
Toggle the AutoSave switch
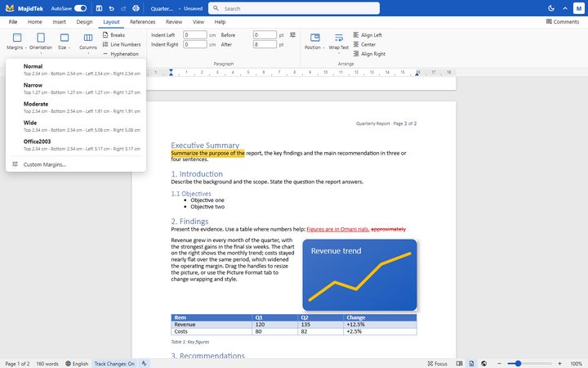[80, 8]
